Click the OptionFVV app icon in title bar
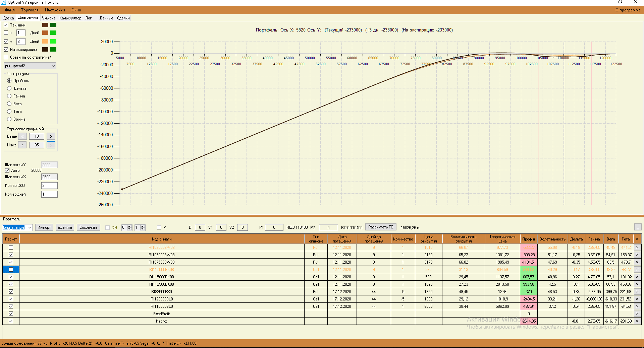 coord(3,2)
